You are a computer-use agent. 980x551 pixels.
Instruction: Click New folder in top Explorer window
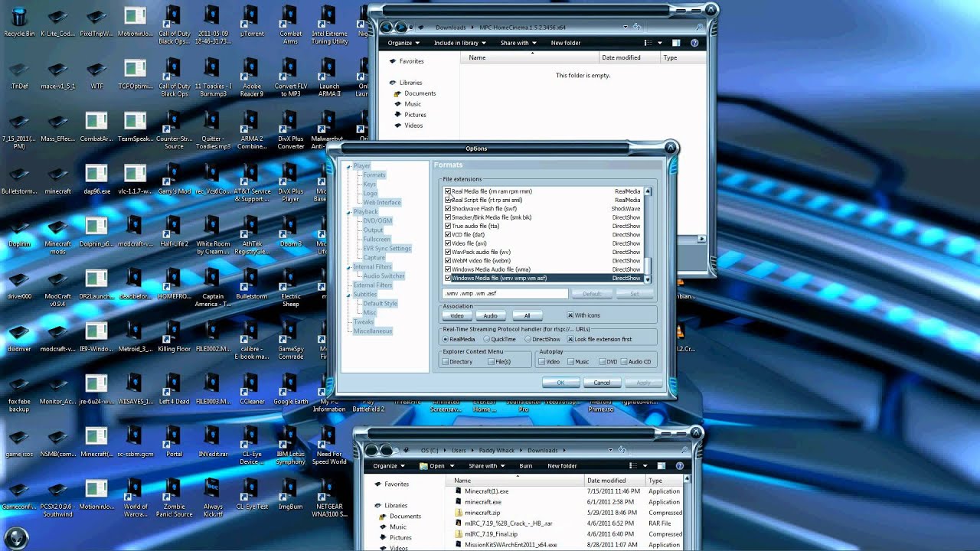click(566, 43)
